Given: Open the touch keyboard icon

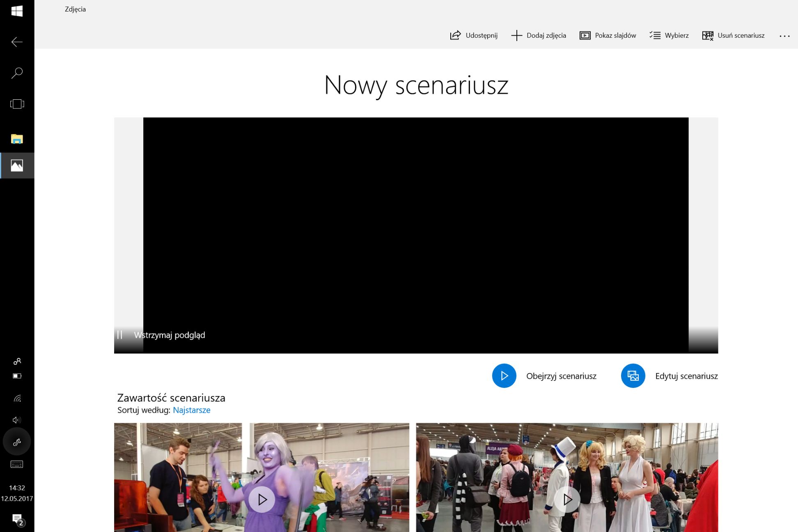Looking at the screenshot, I should [17, 464].
